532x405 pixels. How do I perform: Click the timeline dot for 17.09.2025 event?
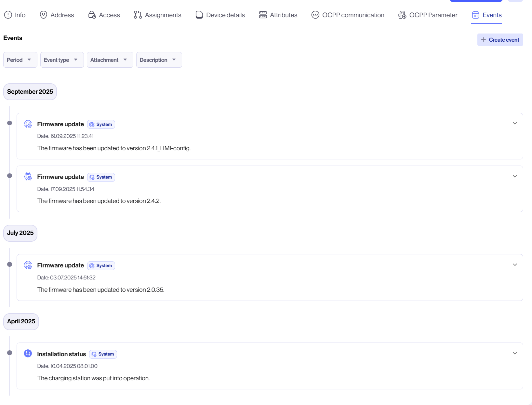[10, 176]
